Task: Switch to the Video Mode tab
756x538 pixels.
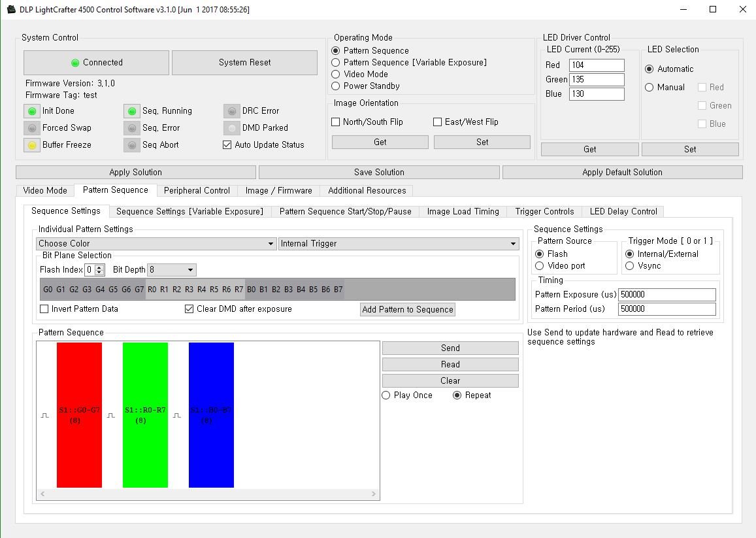Action: click(x=45, y=191)
